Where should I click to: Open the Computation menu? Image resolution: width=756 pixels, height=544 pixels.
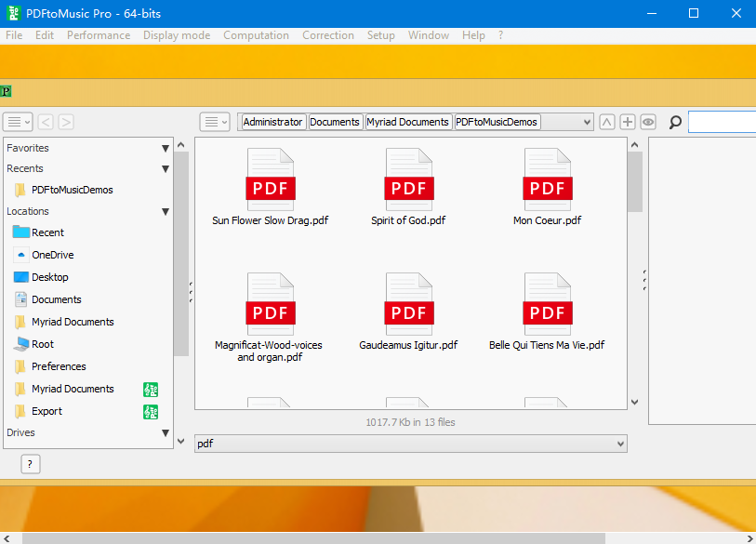tap(256, 34)
